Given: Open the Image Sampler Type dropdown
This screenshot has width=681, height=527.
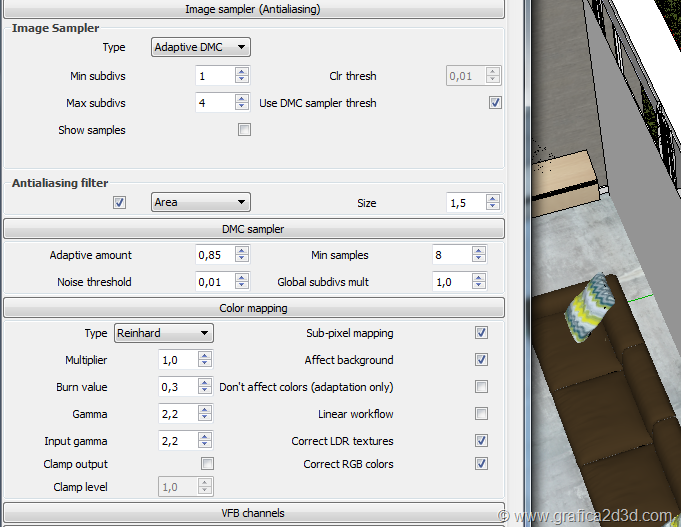Looking at the screenshot, I should [201, 47].
